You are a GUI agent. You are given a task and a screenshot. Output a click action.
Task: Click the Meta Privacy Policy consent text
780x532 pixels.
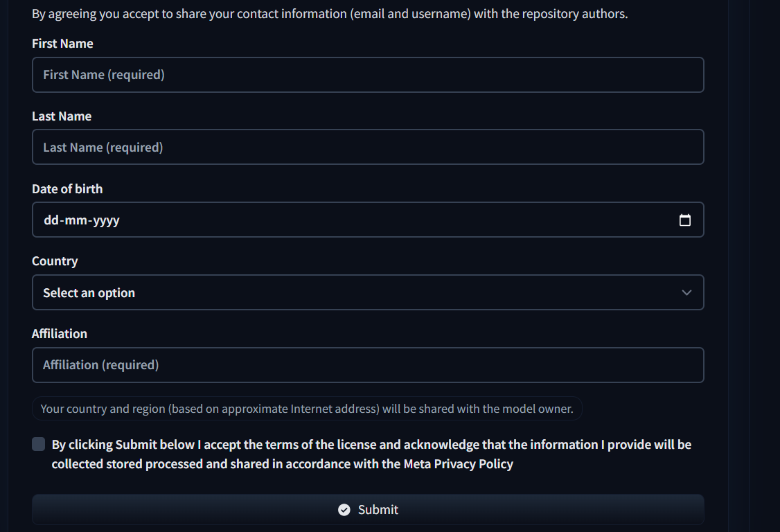point(371,454)
